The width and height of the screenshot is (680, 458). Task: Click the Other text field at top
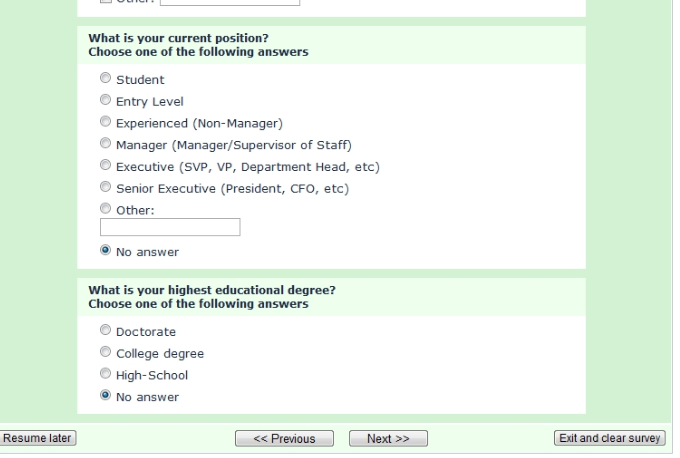coord(236,2)
